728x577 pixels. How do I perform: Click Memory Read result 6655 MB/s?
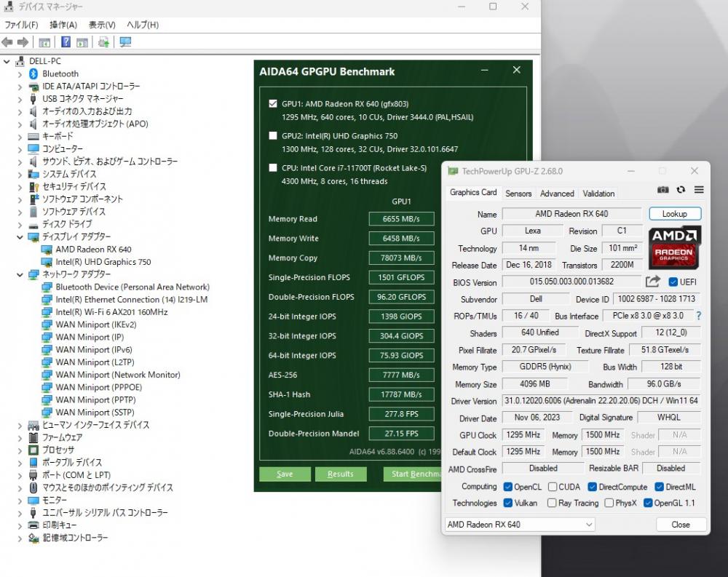pyautogui.click(x=401, y=218)
